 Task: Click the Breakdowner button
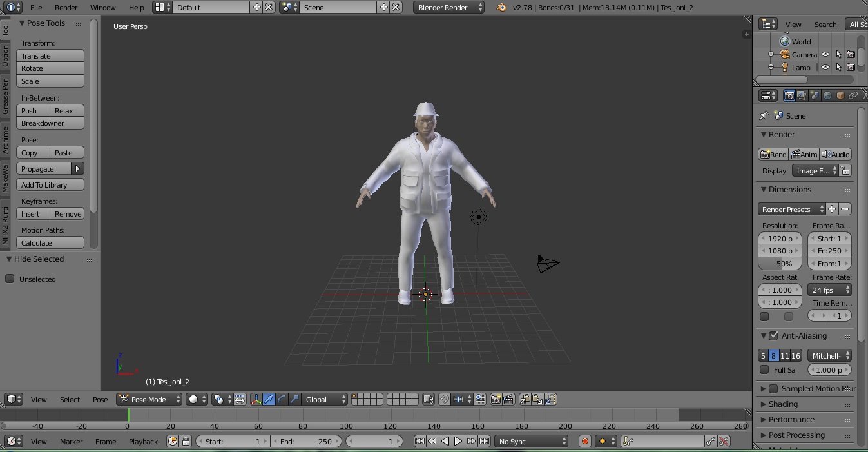point(50,123)
